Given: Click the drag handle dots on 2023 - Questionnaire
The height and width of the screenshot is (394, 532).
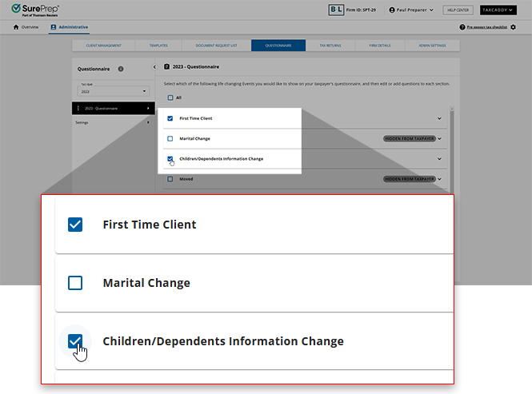Looking at the screenshot, I should tap(78, 108).
